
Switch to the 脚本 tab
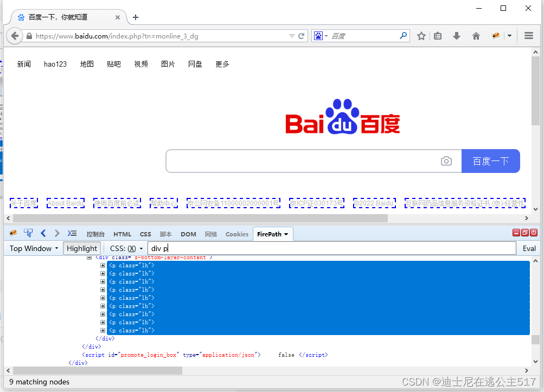click(x=166, y=234)
